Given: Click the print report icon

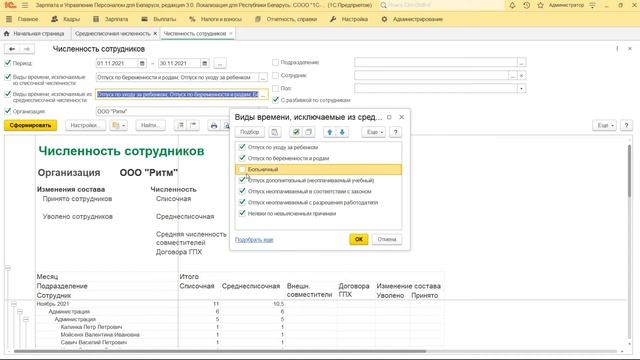Looking at the screenshot, I should [213, 126].
